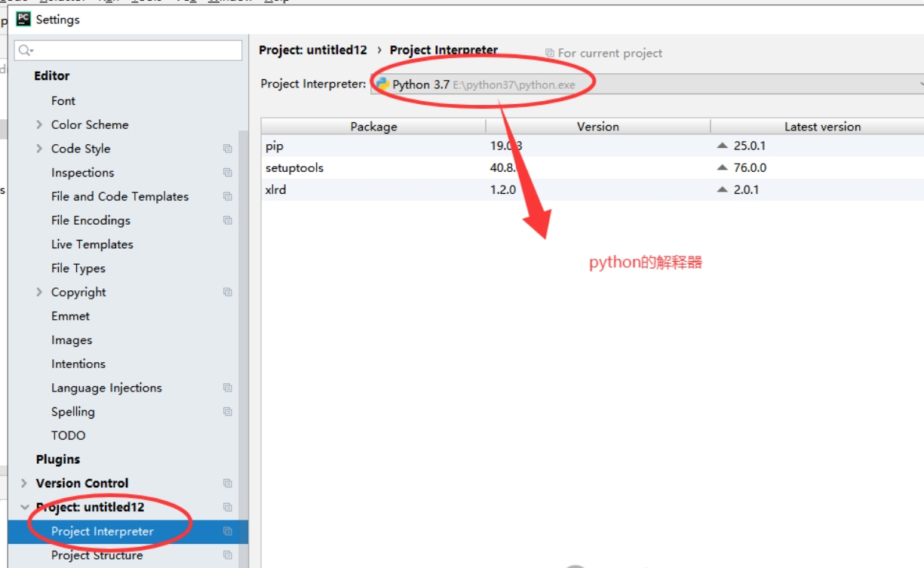Expand the Copyright settings node

[39, 292]
